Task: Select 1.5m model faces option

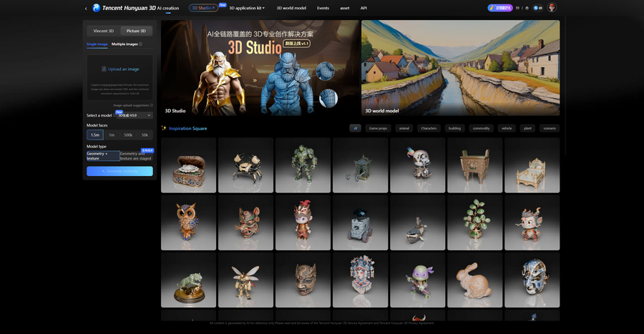Action: click(95, 135)
